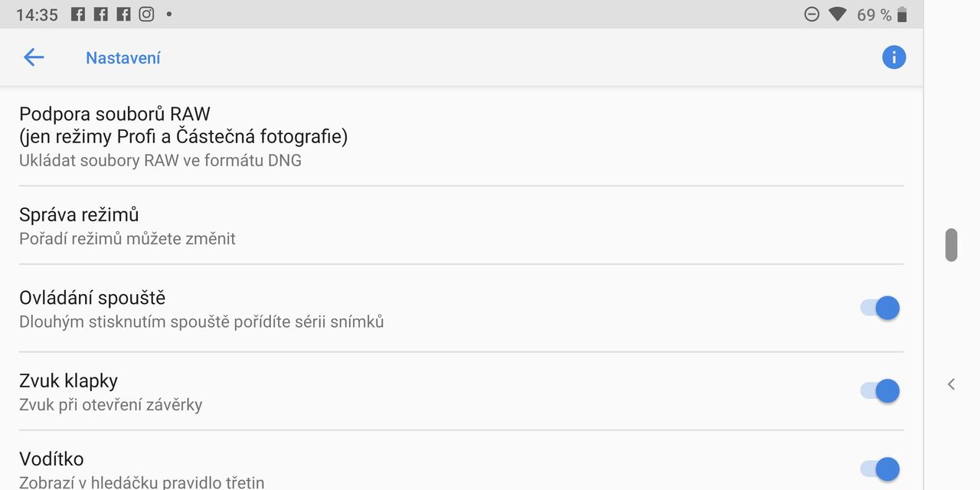980x490 pixels.
Task: Tap the Nastavení header title
Action: coord(123,58)
